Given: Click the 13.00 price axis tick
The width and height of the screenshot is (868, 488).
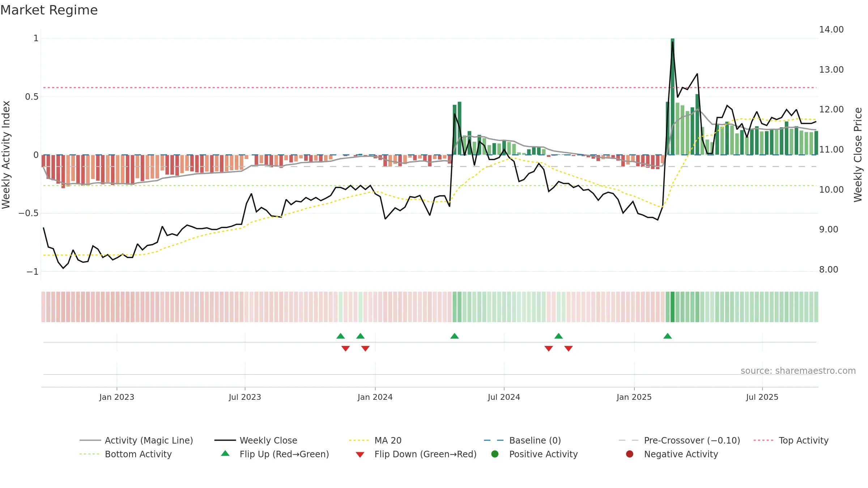Looking at the screenshot, I should point(831,69).
